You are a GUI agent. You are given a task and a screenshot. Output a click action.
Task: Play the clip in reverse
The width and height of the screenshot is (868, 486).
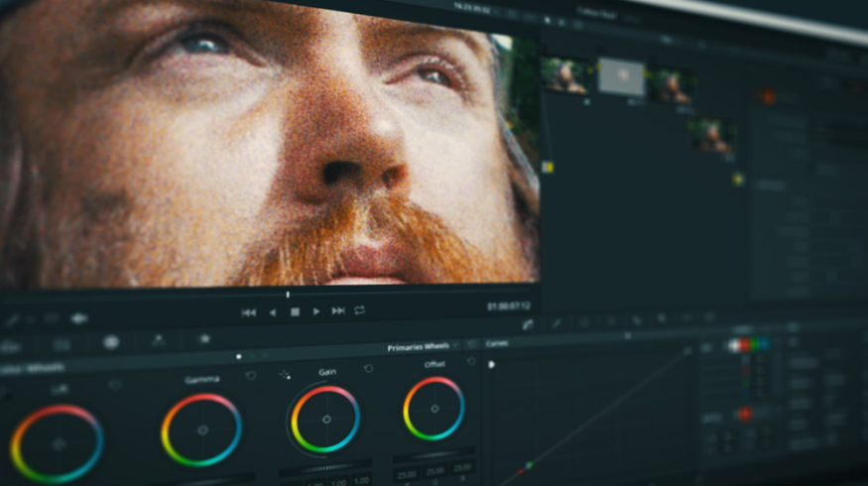click(273, 311)
